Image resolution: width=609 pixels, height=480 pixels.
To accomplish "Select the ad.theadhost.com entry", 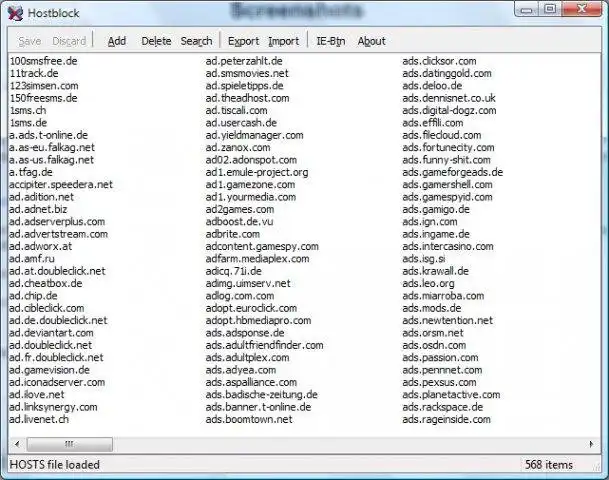I will pyautogui.click(x=248, y=98).
